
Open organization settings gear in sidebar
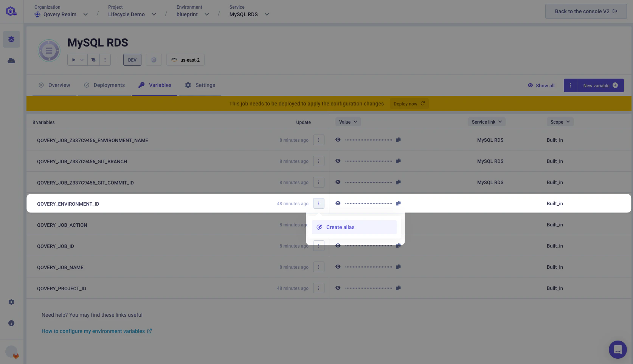tap(11, 302)
